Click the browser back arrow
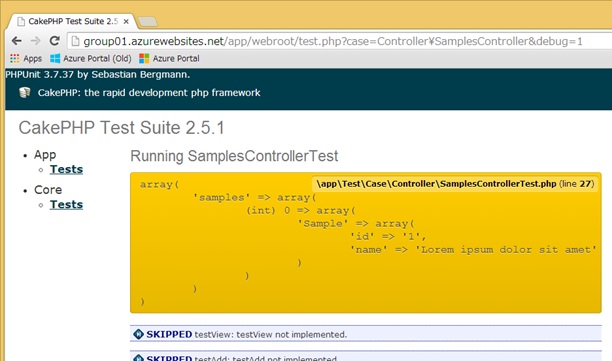Image resolution: width=612 pixels, height=361 pixels. point(16,41)
